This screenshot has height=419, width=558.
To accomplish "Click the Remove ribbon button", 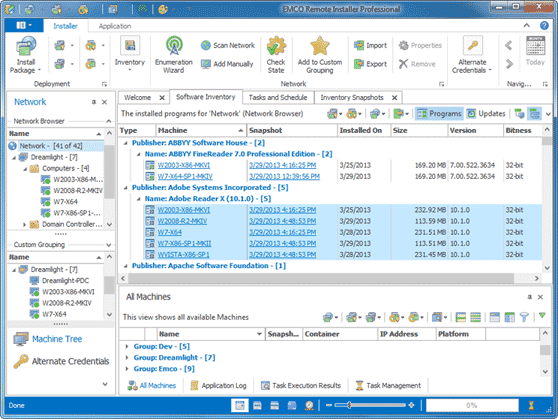I will point(417,64).
